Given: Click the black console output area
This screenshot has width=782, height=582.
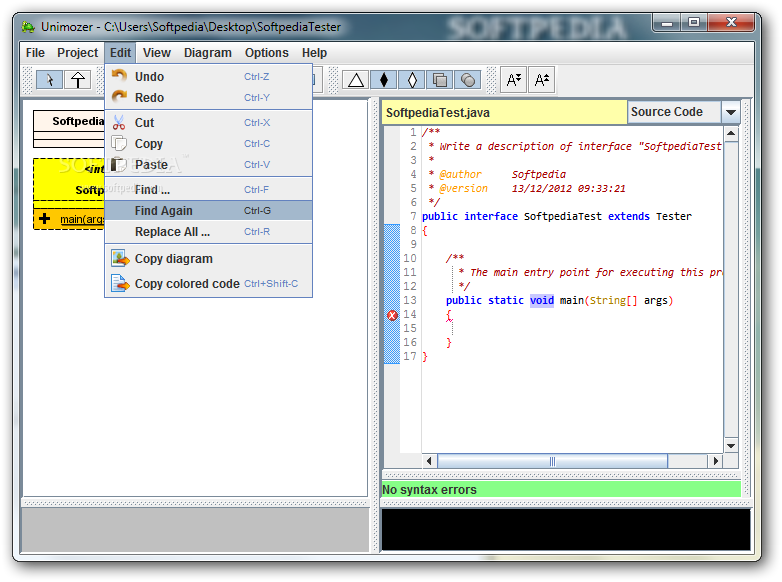Looking at the screenshot, I should (x=566, y=529).
